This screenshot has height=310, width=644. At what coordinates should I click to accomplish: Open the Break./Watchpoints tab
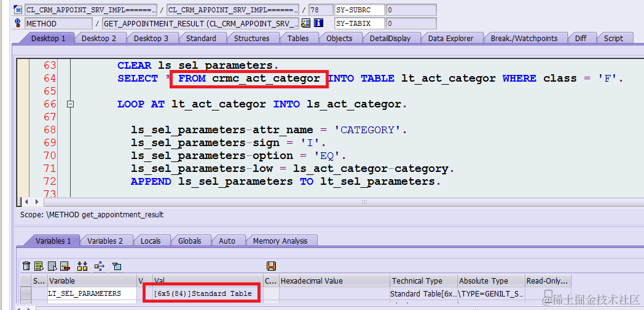click(x=524, y=39)
